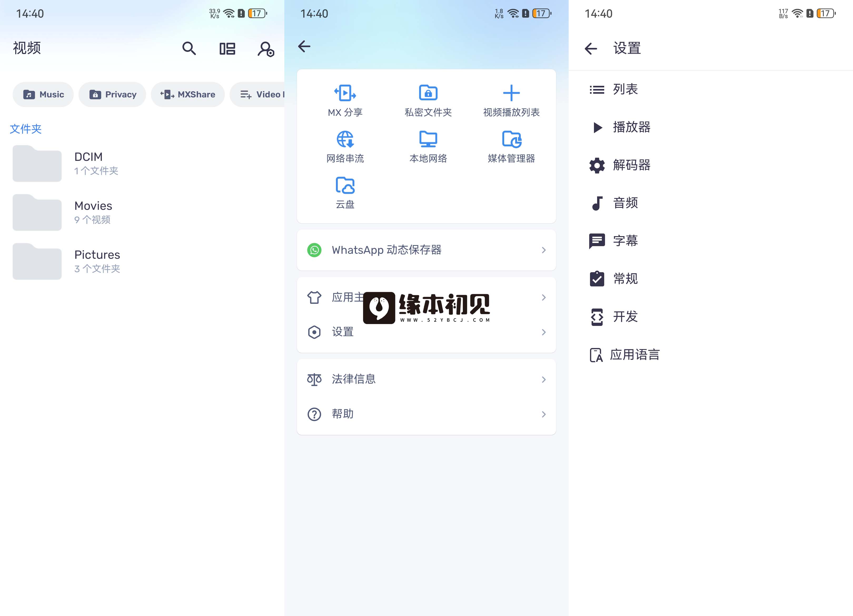Switch to the Privacy filter chip
Image resolution: width=853 pixels, height=616 pixels.
pos(112,95)
